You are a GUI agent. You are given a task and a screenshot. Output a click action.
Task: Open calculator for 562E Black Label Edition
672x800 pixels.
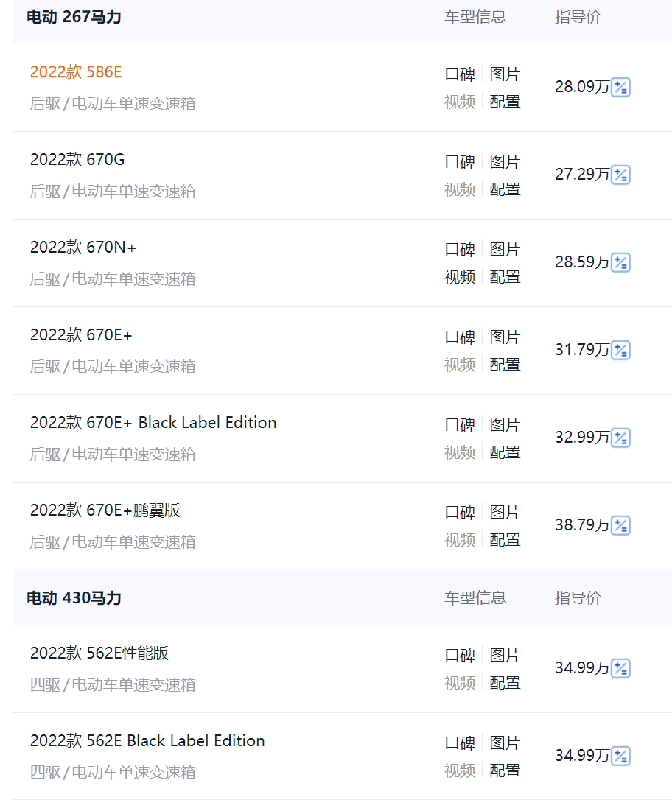tap(620, 757)
